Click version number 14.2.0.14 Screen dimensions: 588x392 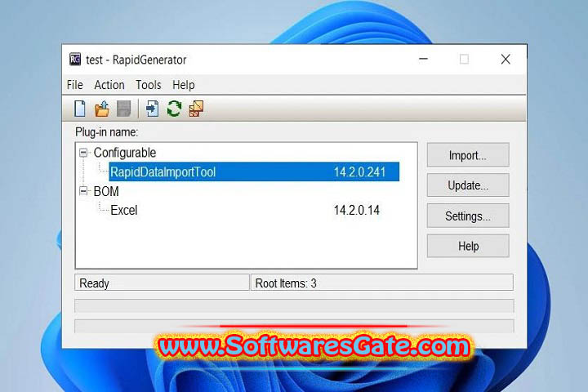coord(357,210)
